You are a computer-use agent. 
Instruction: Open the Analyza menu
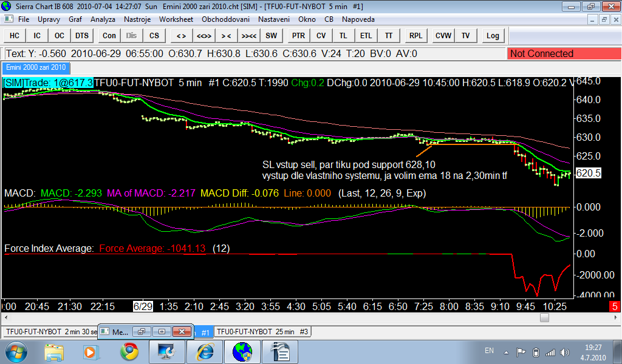pos(103,19)
